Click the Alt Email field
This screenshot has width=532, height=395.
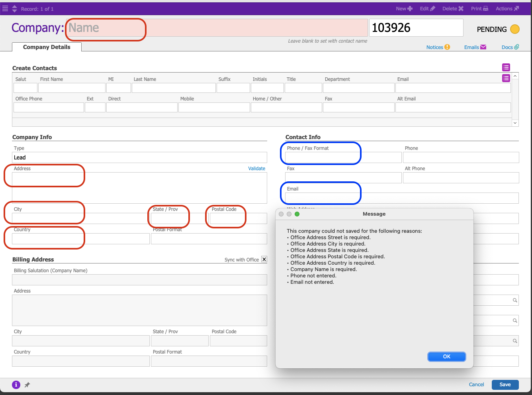(x=453, y=107)
